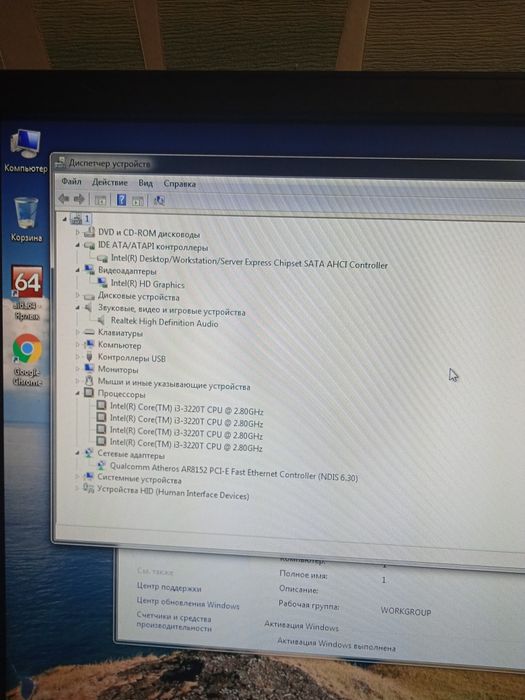The image size is (525, 700).
Task: Click the Device Manager title bar icon
Action: click(x=61, y=163)
